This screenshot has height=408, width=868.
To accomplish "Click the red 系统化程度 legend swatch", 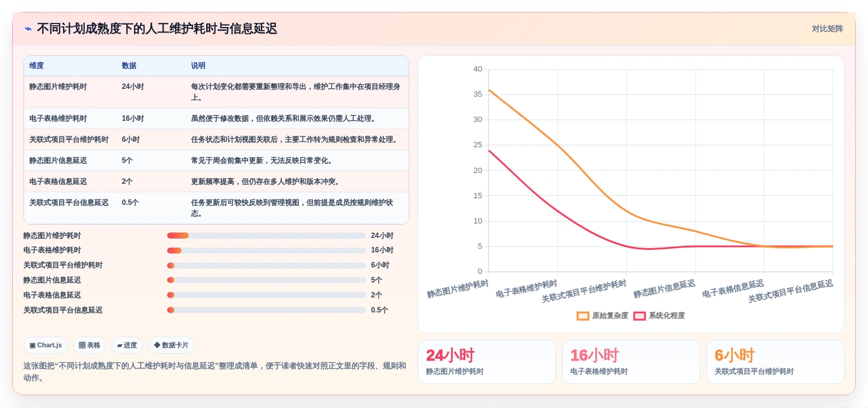I will tap(639, 315).
